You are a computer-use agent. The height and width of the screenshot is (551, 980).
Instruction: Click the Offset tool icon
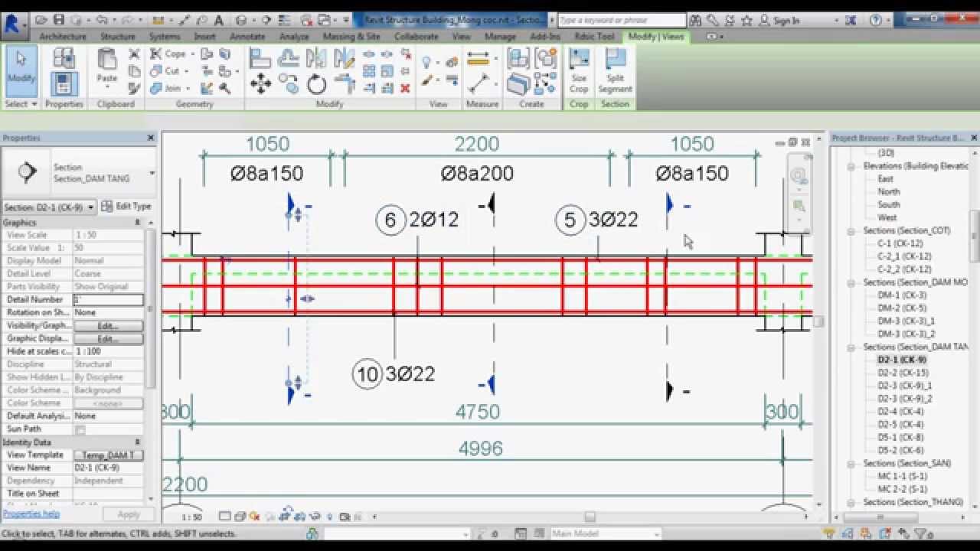tap(289, 58)
